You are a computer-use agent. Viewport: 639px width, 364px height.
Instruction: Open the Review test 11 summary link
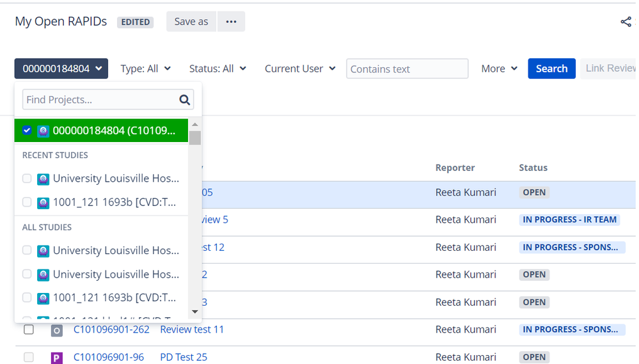[x=192, y=329]
